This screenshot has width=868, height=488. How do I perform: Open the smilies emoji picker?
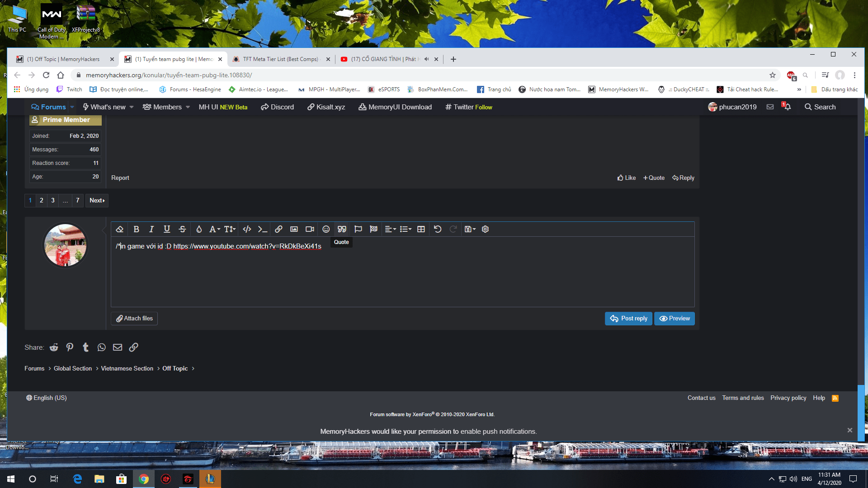326,229
